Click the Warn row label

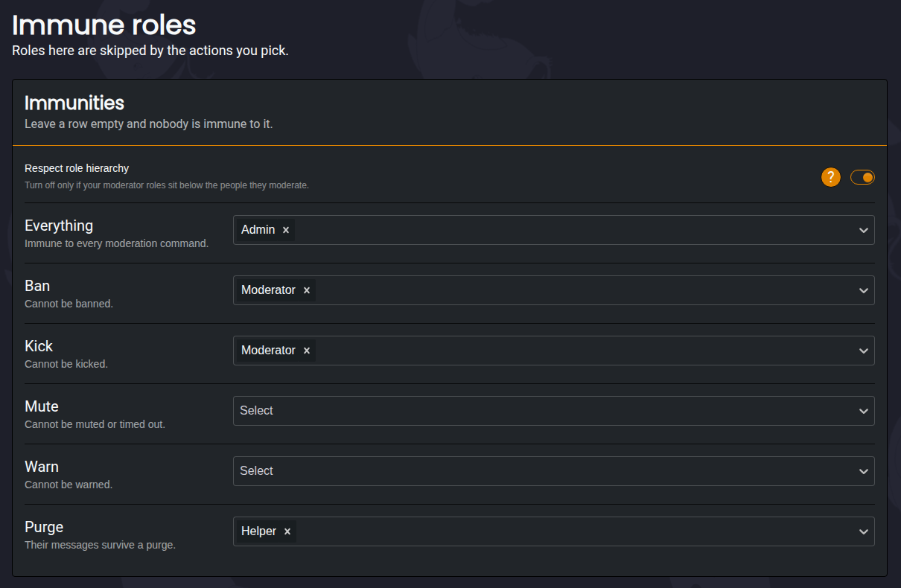point(42,467)
